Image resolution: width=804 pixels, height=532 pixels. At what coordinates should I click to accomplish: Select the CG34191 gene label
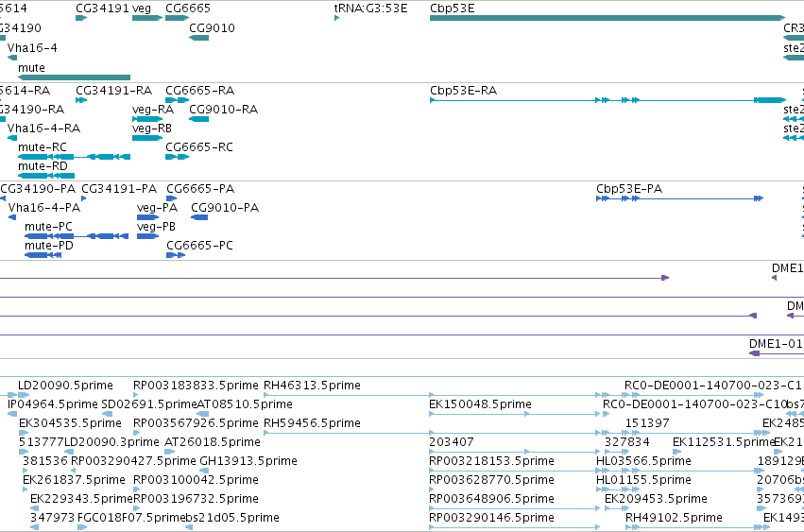point(102,9)
